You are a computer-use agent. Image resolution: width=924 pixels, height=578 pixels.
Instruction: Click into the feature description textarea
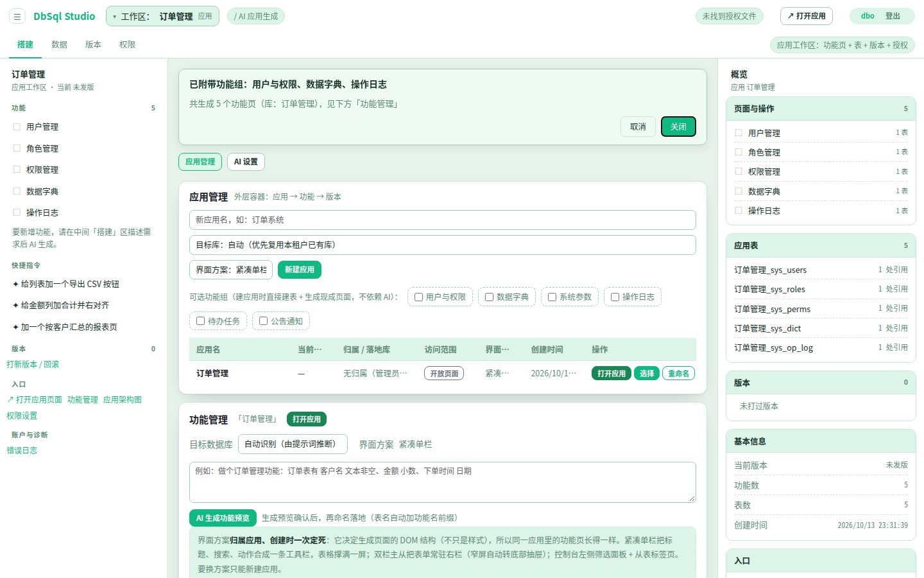point(443,482)
